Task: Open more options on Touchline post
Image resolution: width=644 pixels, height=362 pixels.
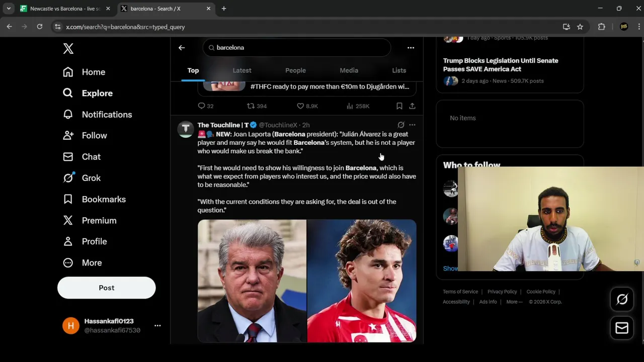Action: pos(412,125)
